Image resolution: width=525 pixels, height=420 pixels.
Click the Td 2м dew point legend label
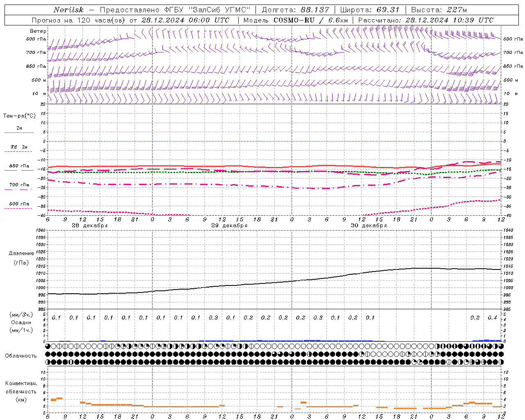(x=19, y=147)
